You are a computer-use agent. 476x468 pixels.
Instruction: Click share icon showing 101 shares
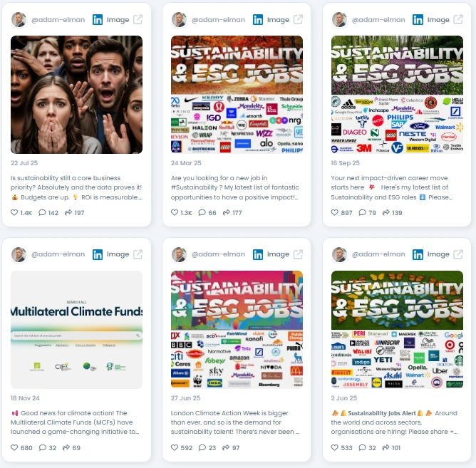(386, 447)
